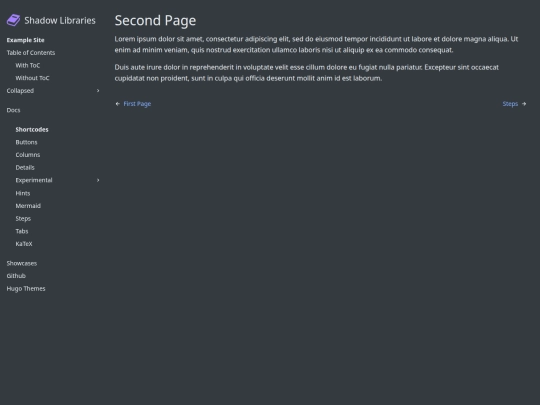The width and height of the screenshot is (540, 405).
Task: Open the Docs sidebar entry
Action: [13, 110]
